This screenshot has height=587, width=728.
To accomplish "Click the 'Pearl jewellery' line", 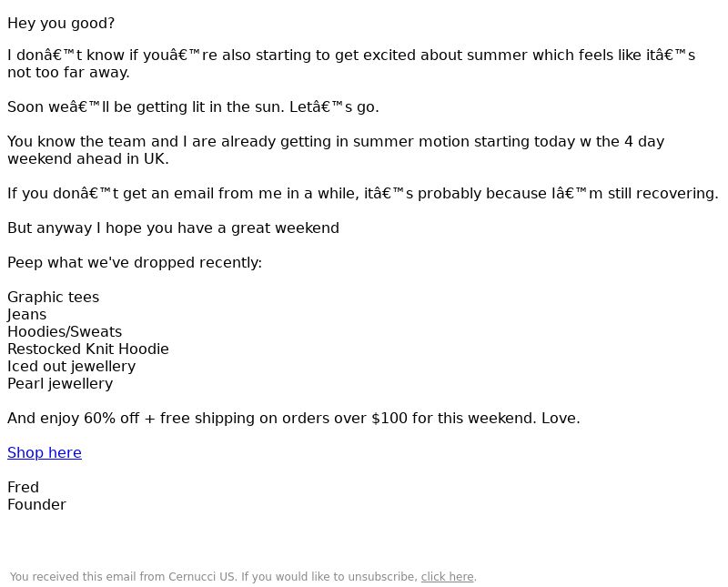I will pos(60,383).
